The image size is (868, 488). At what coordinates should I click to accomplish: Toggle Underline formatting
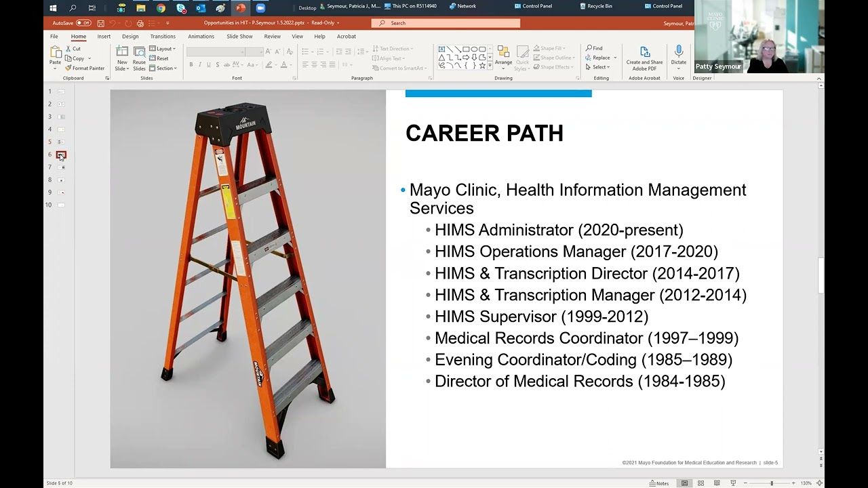(x=208, y=64)
